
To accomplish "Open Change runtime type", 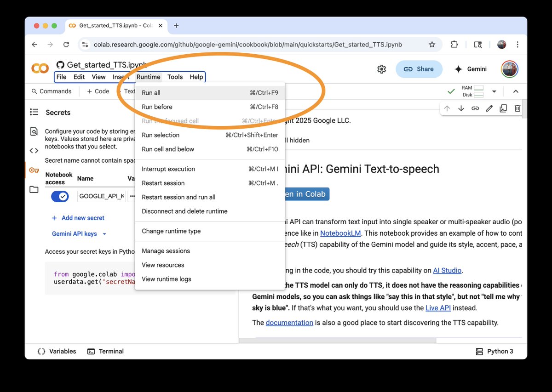I will (210, 231).
